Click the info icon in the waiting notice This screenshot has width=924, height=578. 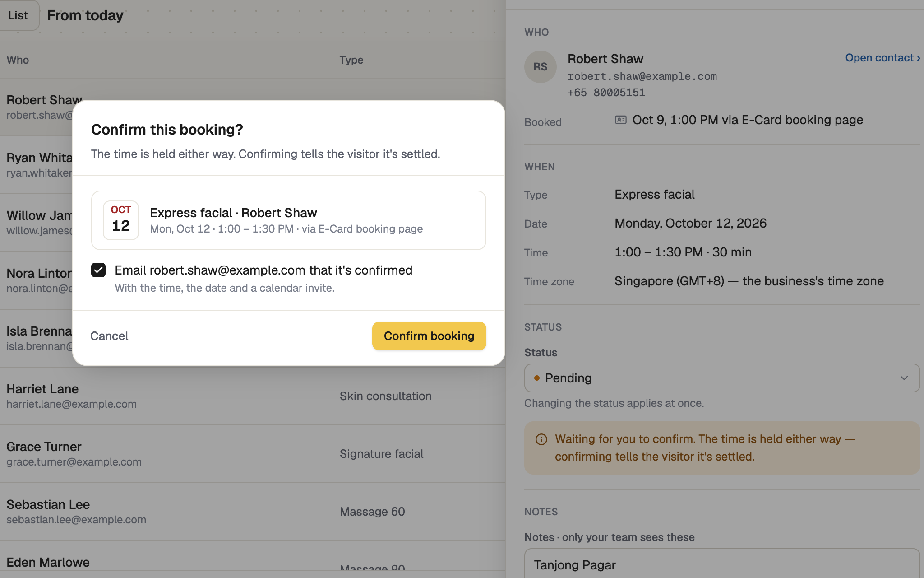[x=541, y=439]
